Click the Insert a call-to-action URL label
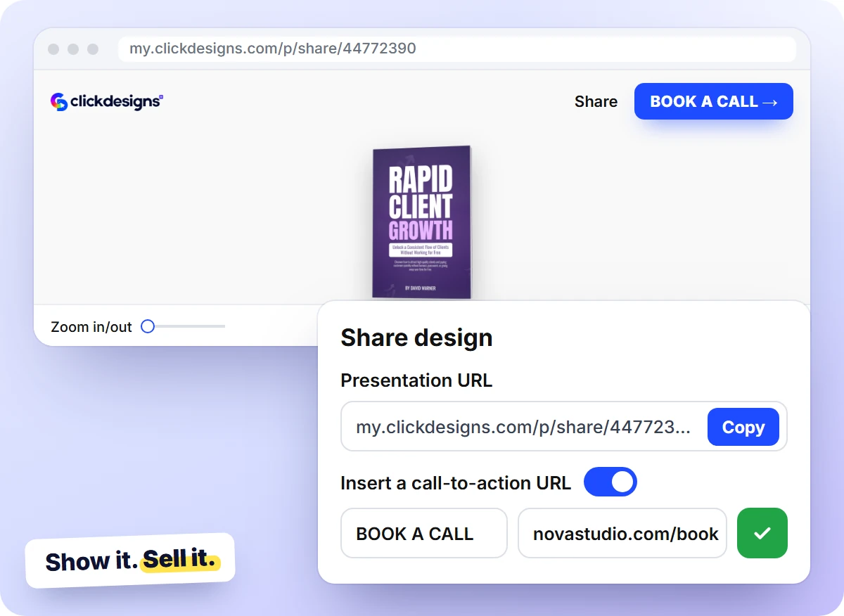 point(456,483)
